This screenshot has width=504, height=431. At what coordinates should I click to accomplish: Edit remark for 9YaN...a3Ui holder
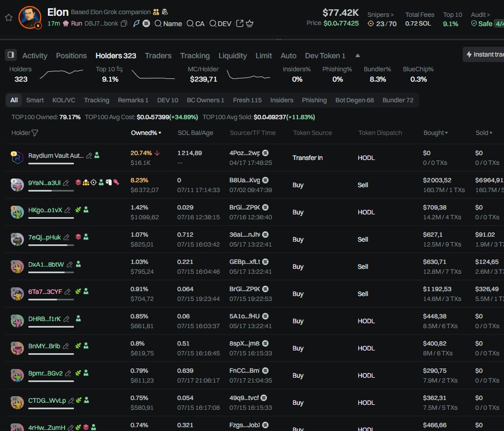pos(66,183)
